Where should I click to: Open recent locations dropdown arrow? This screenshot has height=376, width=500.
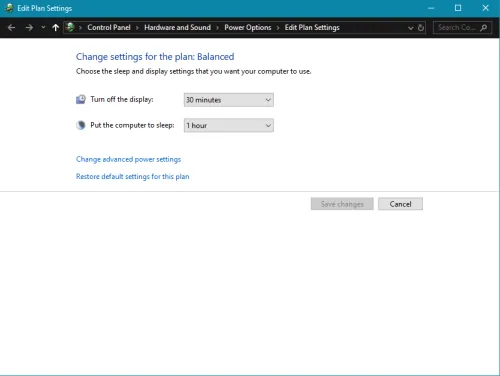click(43, 28)
